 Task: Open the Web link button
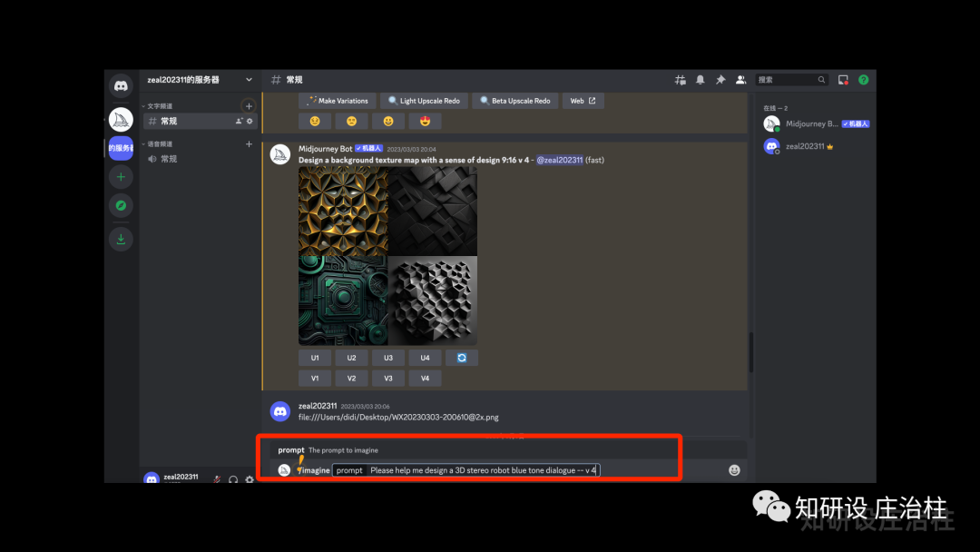pyautogui.click(x=583, y=101)
